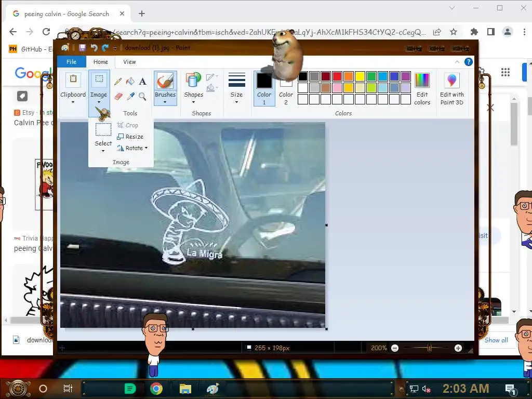Open the Shapes gallery icon
Screen dimensions: 532x399
pos(193,81)
